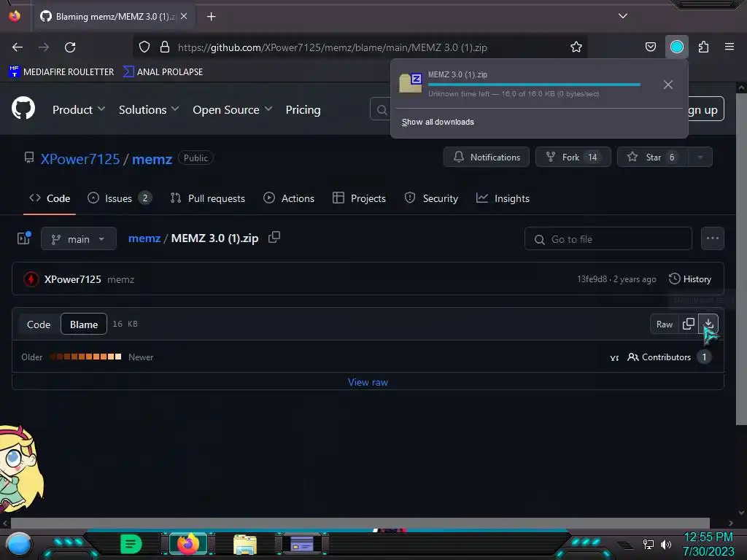
Task: Open the list all tabs chevron
Action: [x=623, y=16]
